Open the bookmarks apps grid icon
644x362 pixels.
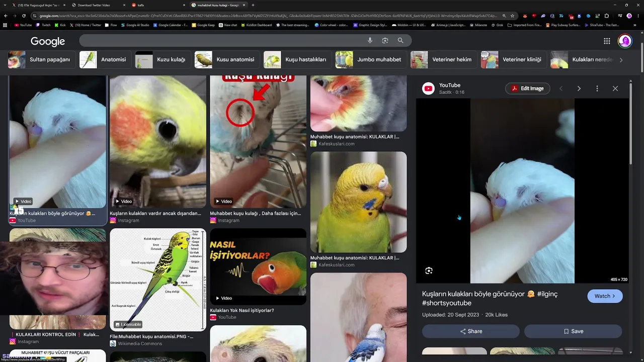pos(6,25)
